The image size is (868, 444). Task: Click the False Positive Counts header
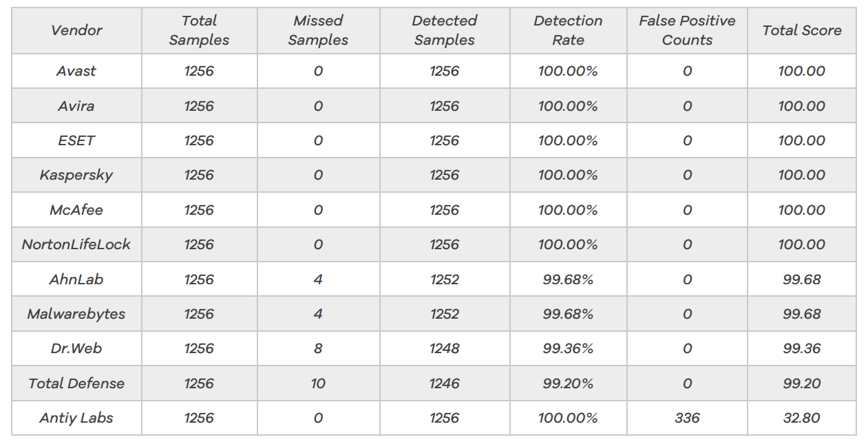click(x=687, y=30)
